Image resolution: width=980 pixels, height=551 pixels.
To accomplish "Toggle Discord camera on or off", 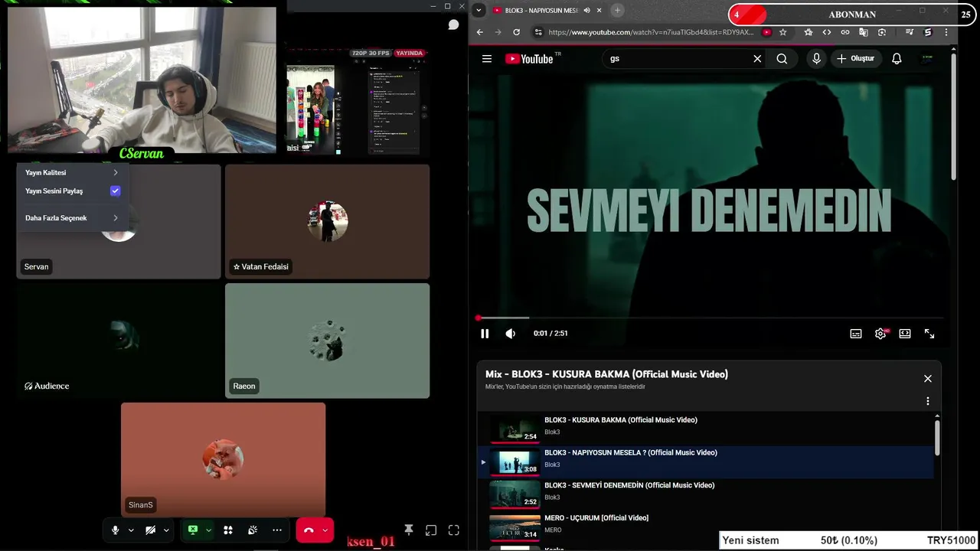I will click(150, 530).
